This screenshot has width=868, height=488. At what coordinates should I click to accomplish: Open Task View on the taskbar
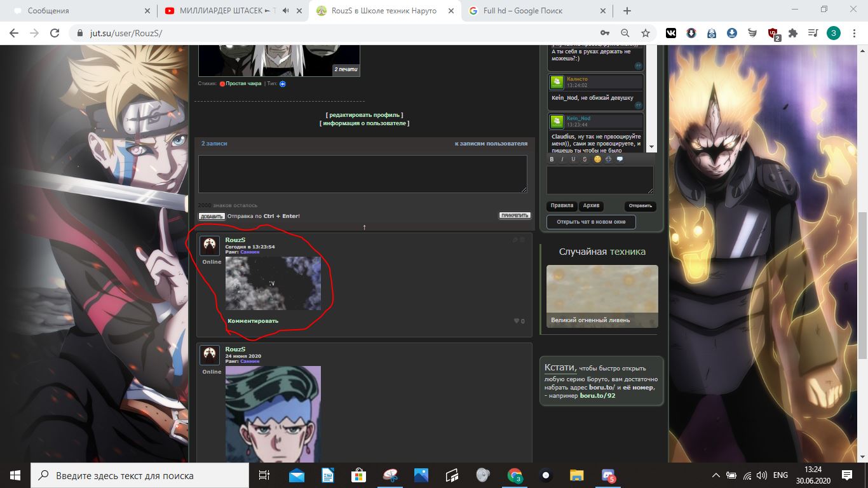pyautogui.click(x=264, y=475)
